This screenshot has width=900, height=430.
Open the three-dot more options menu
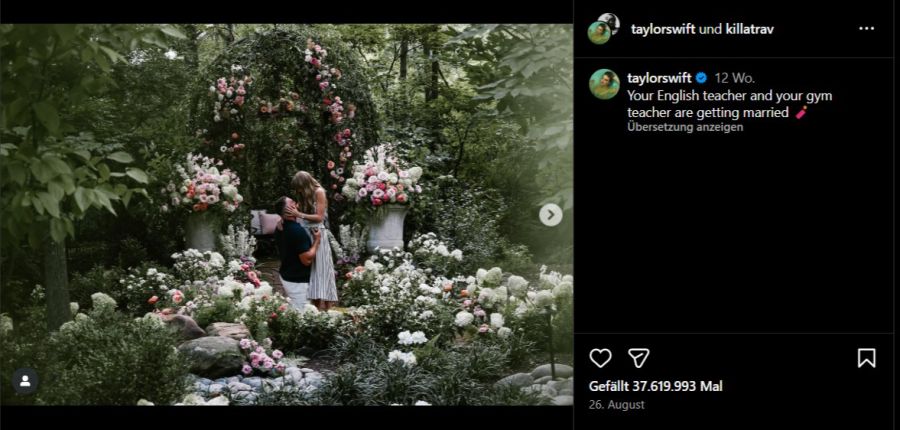point(866,29)
